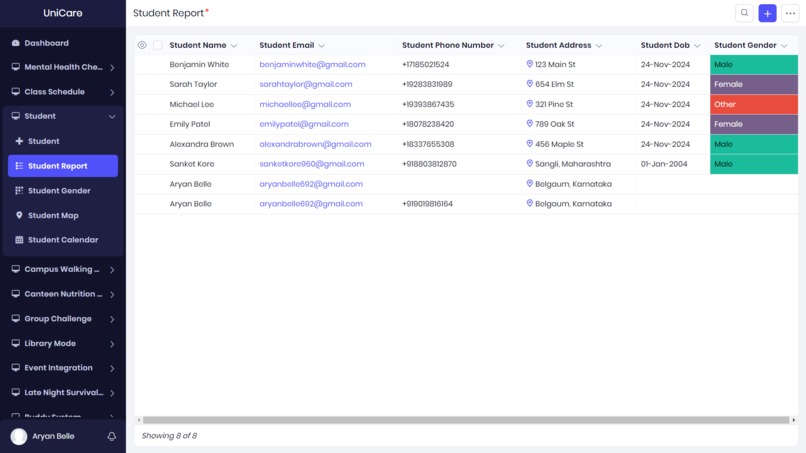Select the Student Report menu item
Viewport: 806px width, 453px height.
pos(63,166)
